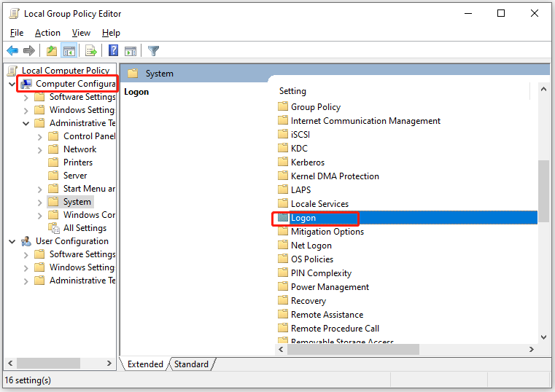Click the vertical scrollbar down arrow
The image size is (555, 392).
[543, 337]
